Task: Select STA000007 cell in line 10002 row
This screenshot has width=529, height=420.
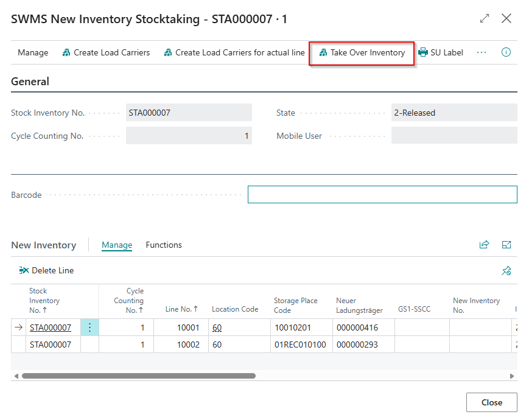Action: coord(51,345)
